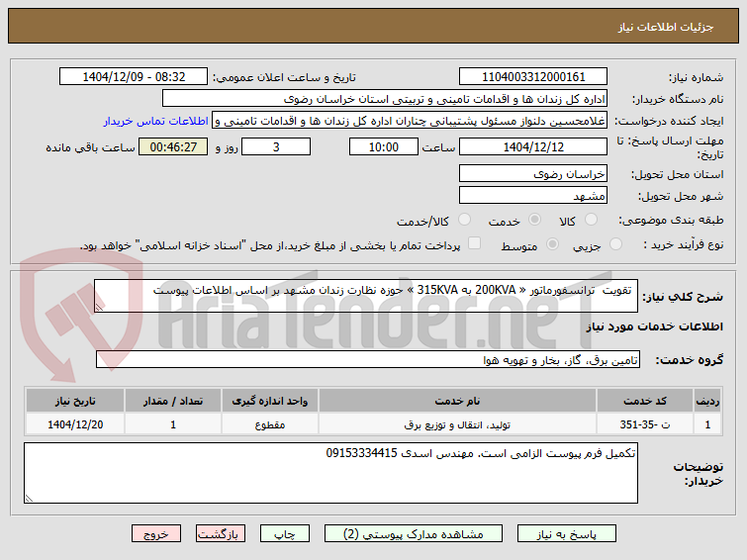This screenshot has width=747, height=560.
Task: Click the توضیحات خریدار notes textarea
Action: click(x=330, y=473)
